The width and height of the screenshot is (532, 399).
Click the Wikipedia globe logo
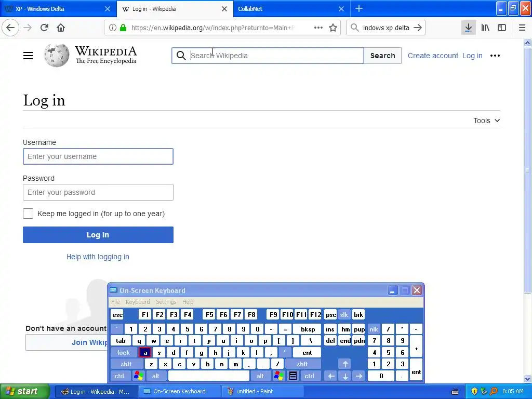[56, 55]
